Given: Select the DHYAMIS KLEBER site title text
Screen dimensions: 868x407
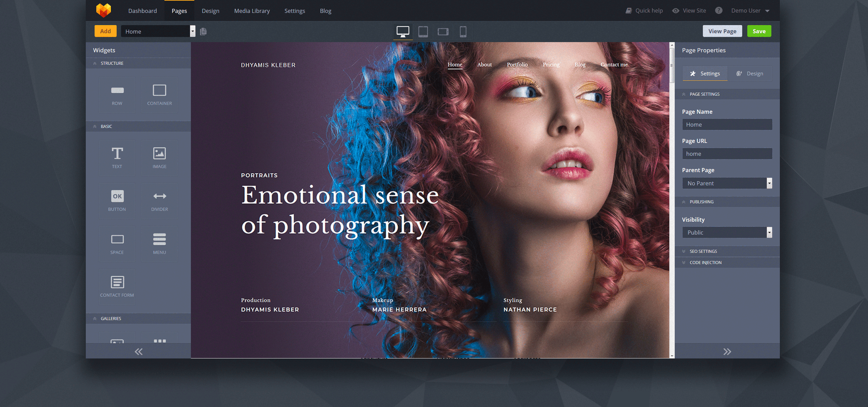Looking at the screenshot, I should [268, 65].
